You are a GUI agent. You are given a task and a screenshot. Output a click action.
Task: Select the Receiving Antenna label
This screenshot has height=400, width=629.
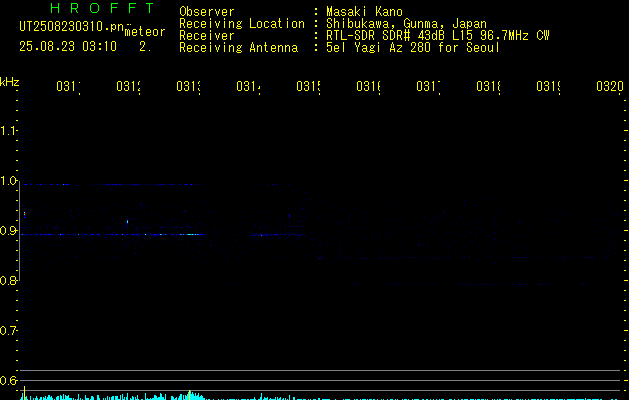click(238, 48)
